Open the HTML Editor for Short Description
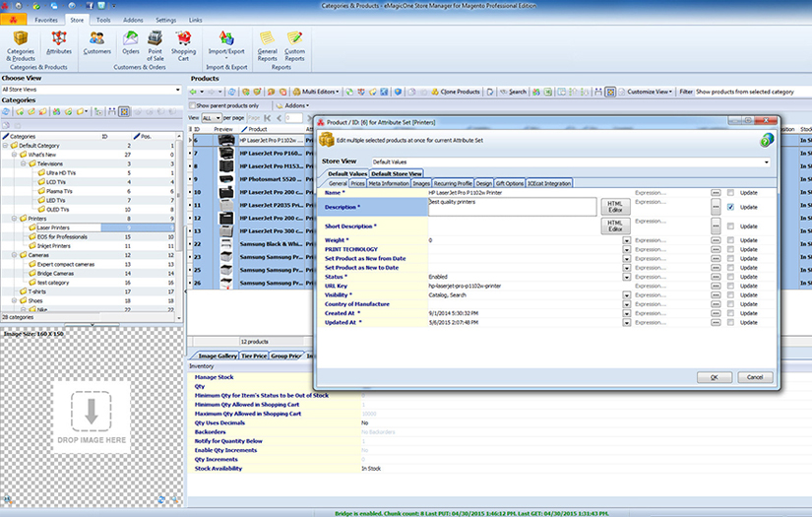The height and width of the screenshot is (517, 812). 615,226
